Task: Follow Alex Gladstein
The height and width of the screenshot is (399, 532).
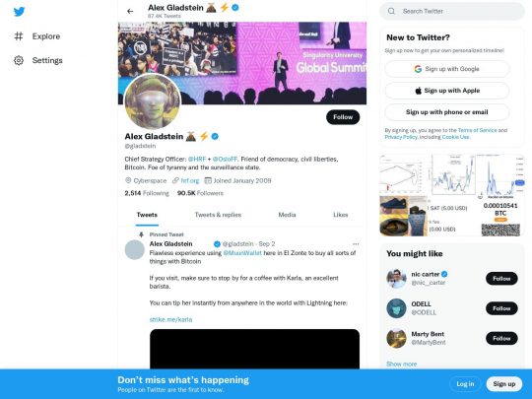Action: tap(343, 117)
